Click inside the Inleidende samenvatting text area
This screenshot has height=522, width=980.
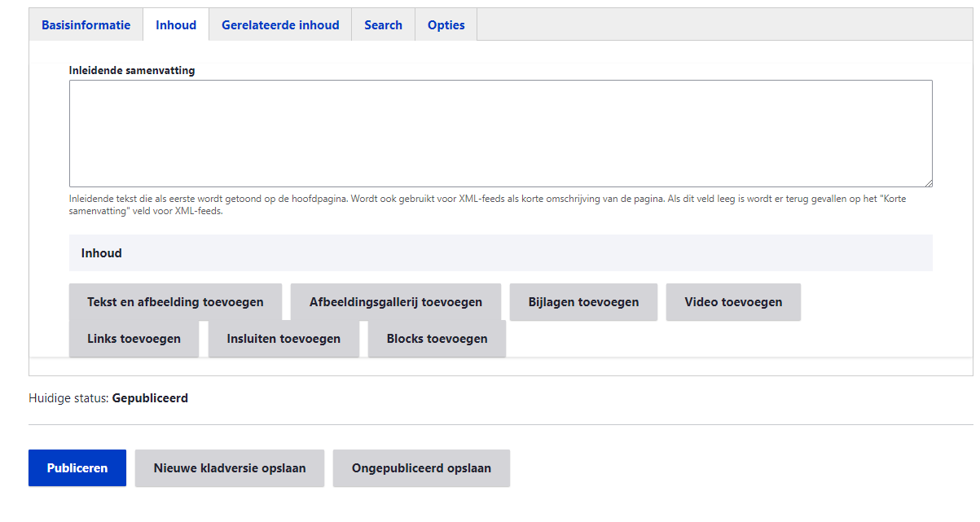[x=500, y=134]
